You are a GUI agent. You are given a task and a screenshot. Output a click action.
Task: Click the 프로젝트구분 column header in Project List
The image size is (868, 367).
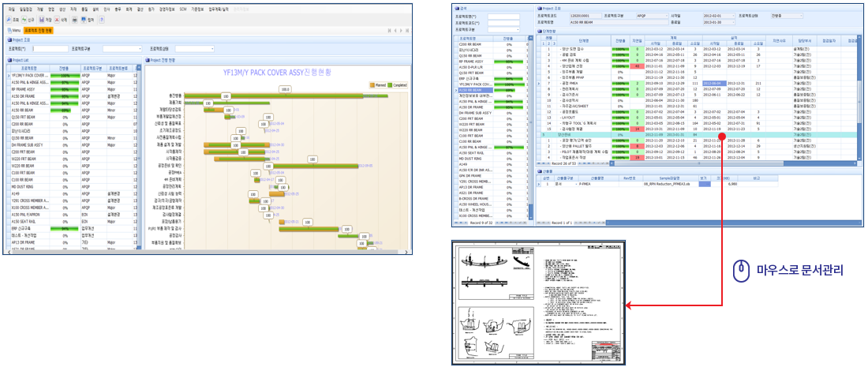coord(93,68)
